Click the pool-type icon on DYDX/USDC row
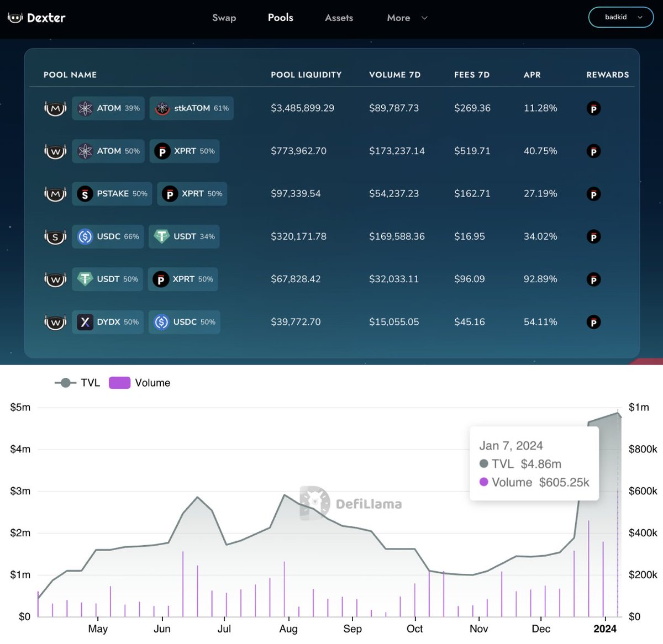663x644 pixels. (x=55, y=322)
